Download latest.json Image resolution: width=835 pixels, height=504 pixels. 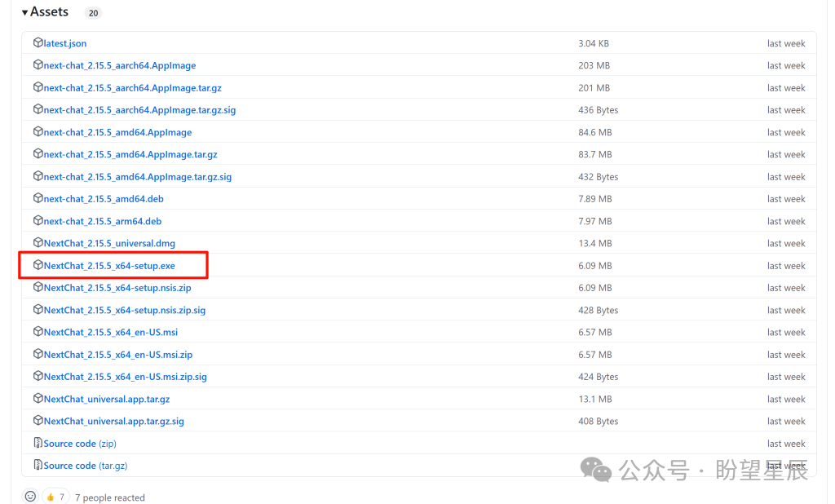(x=65, y=43)
